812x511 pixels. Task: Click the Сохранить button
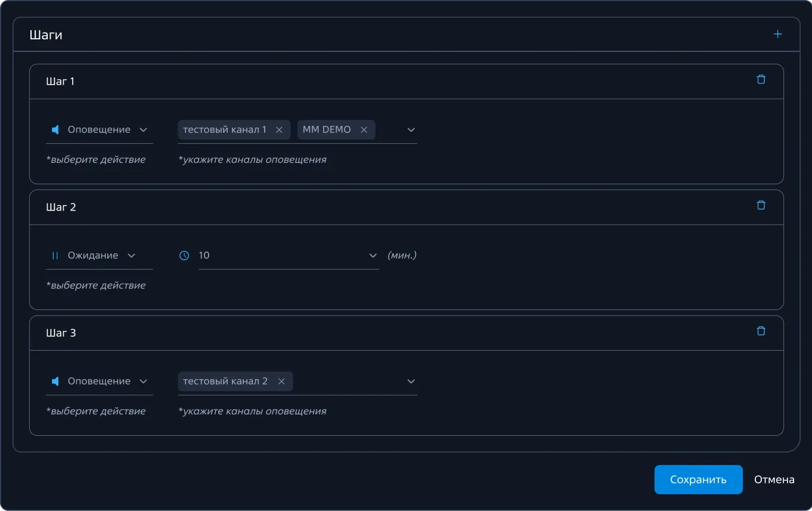[698, 480]
